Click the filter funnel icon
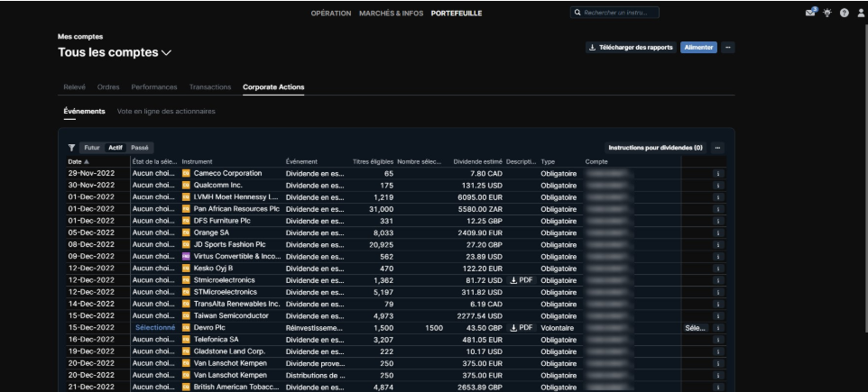This screenshot has height=392, width=868. [x=71, y=147]
